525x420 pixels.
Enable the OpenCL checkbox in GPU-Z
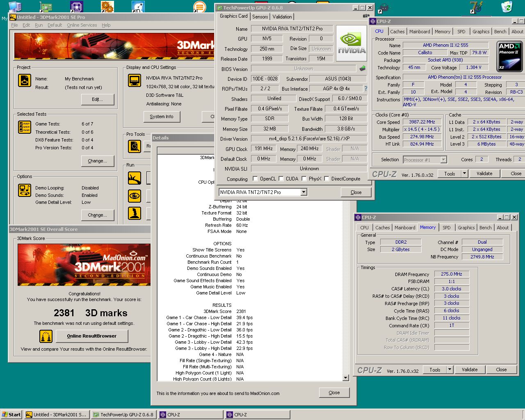(255, 179)
